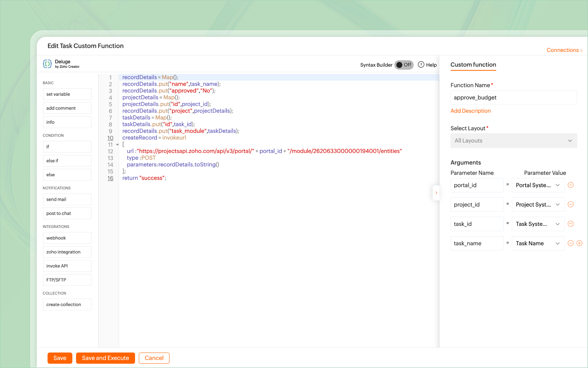Remove the portal_id argument row
588x368 pixels.
[x=571, y=185]
